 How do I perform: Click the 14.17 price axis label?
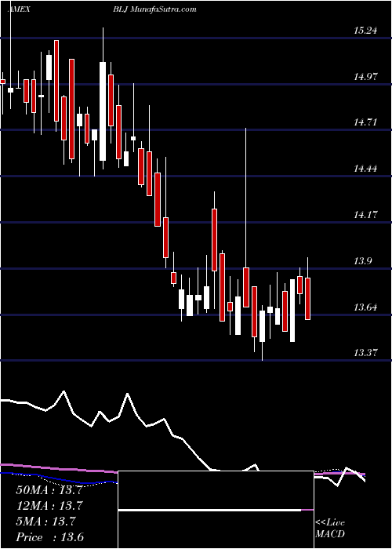coord(366,215)
